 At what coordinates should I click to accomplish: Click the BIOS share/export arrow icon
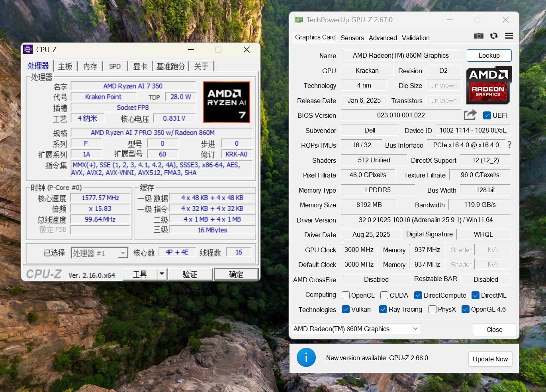pyautogui.click(x=470, y=115)
